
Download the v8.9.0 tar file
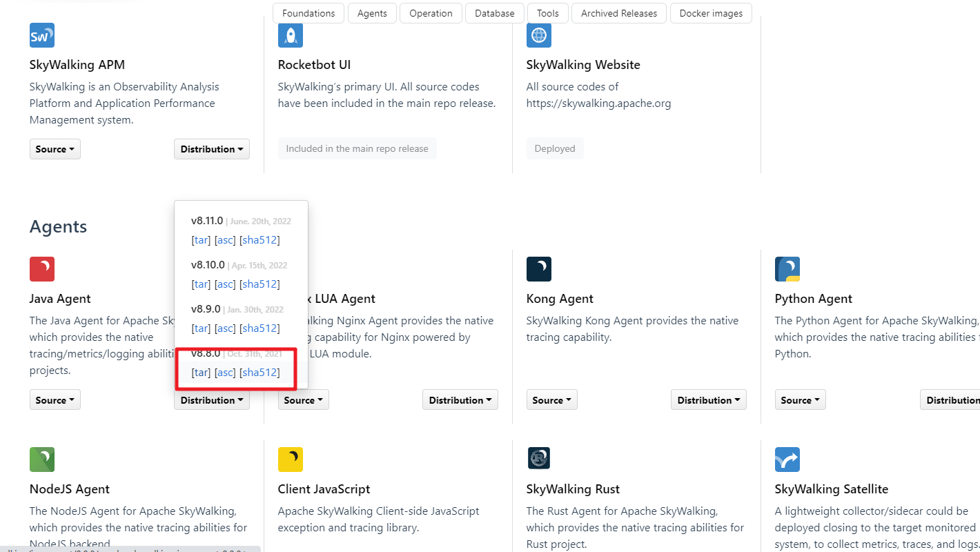click(x=201, y=328)
